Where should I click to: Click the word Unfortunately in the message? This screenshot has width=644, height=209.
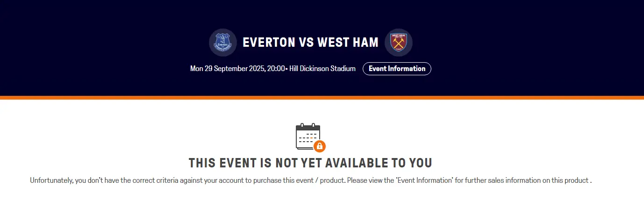(51, 180)
